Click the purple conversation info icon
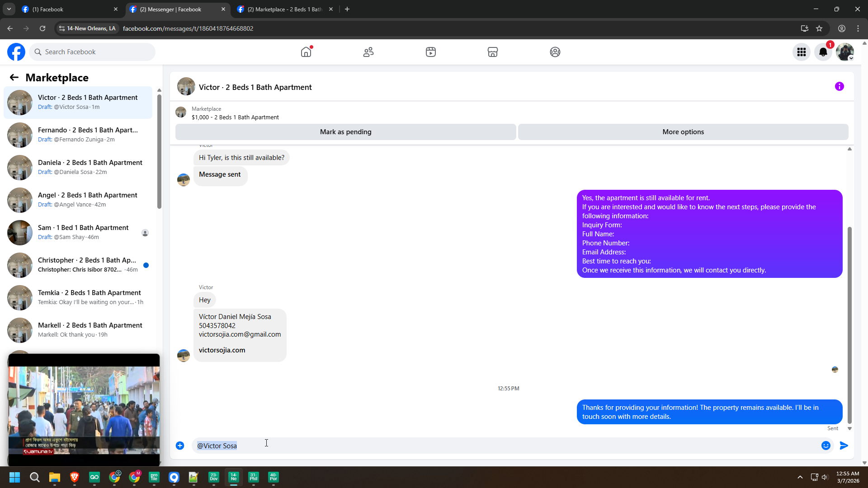This screenshot has height=488, width=868. [840, 86]
